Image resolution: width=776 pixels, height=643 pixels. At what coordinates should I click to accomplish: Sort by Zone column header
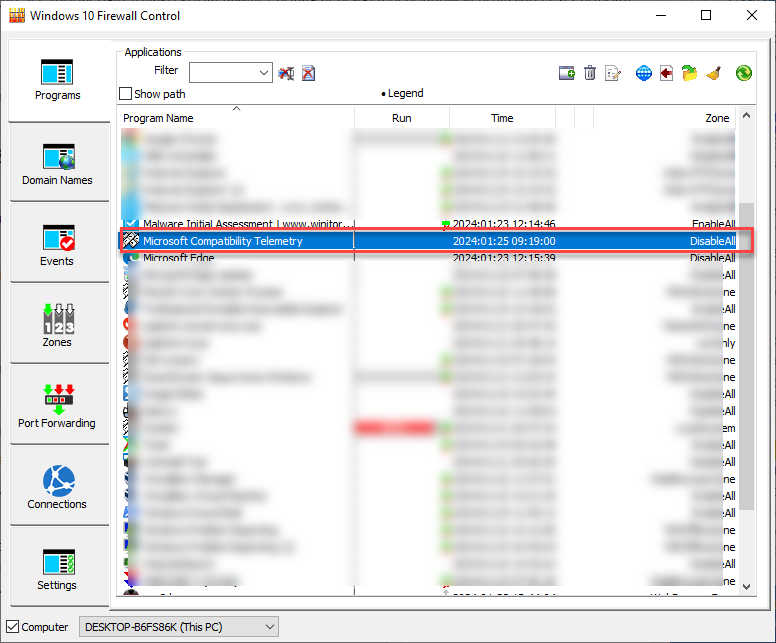point(664,118)
